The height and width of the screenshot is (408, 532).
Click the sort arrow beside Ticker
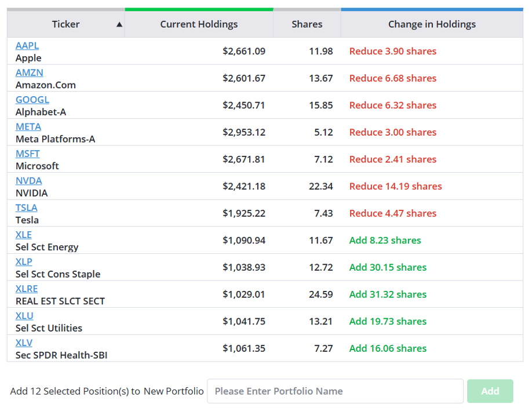[119, 24]
